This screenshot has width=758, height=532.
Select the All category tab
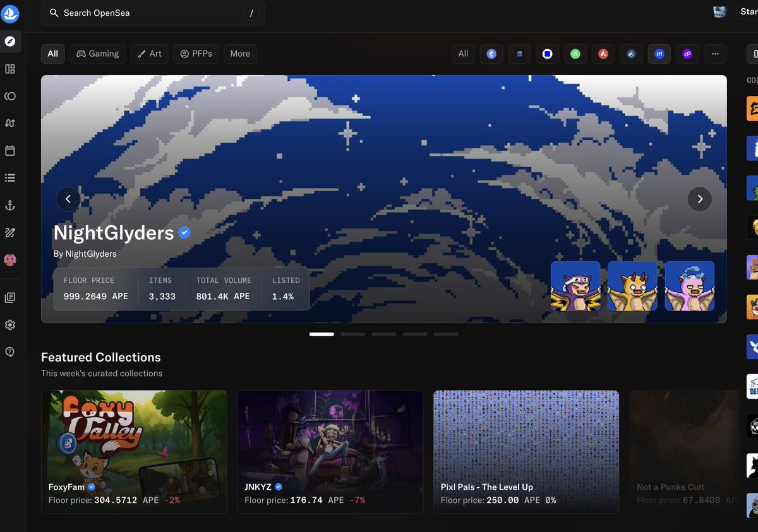(x=53, y=54)
